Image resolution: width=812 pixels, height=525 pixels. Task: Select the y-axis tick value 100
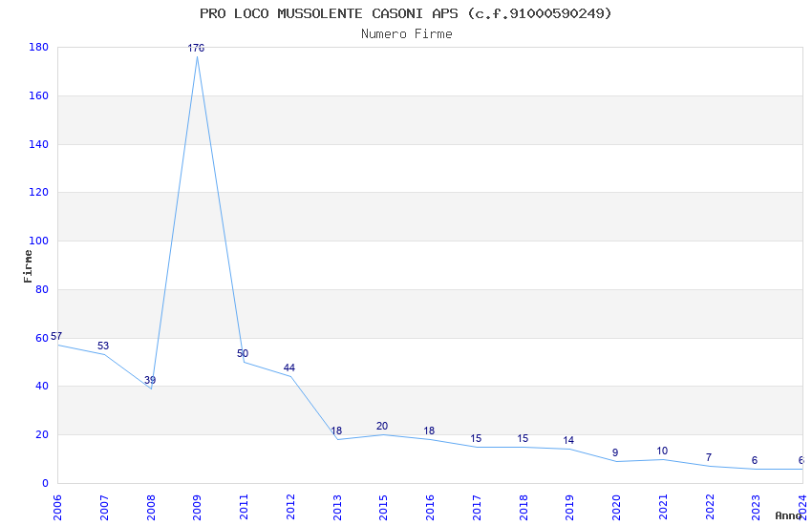(39, 241)
